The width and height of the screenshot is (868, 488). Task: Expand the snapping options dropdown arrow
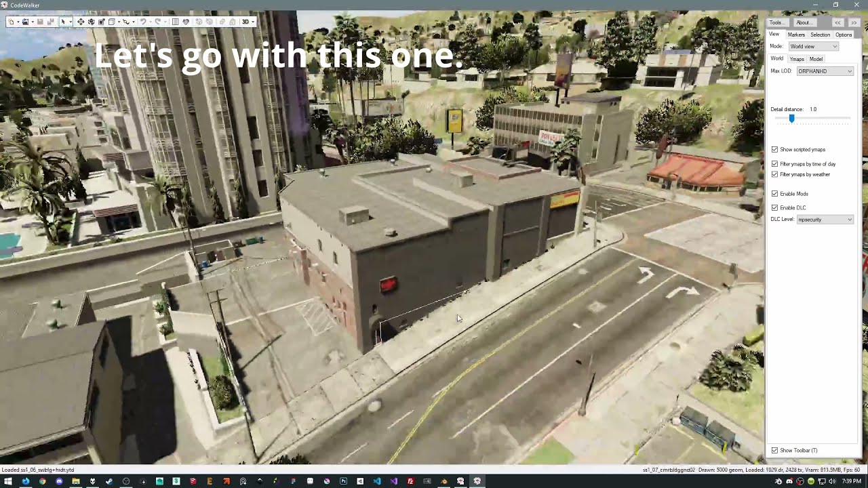coord(134,22)
